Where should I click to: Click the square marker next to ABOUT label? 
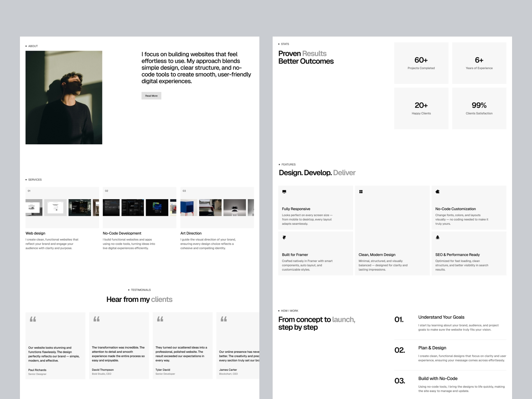pyautogui.click(x=26, y=46)
